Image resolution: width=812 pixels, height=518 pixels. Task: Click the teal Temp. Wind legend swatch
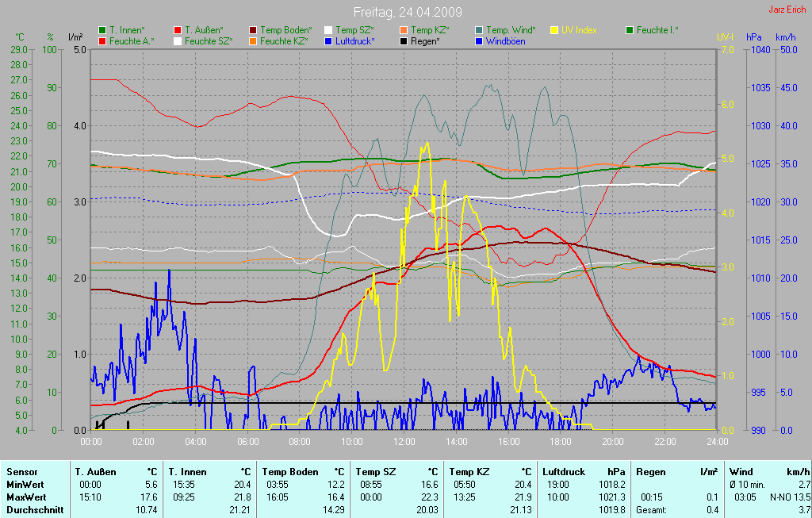pyautogui.click(x=478, y=30)
